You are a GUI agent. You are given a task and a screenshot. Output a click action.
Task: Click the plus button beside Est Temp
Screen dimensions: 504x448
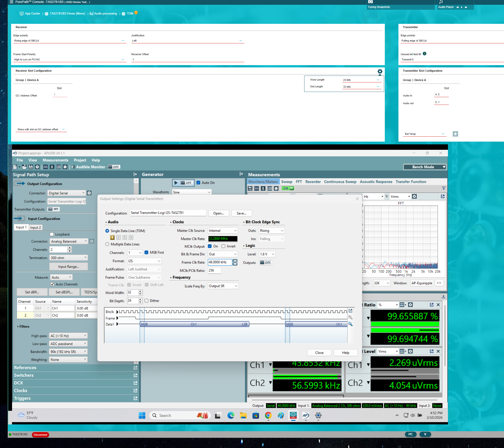(455, 134)
